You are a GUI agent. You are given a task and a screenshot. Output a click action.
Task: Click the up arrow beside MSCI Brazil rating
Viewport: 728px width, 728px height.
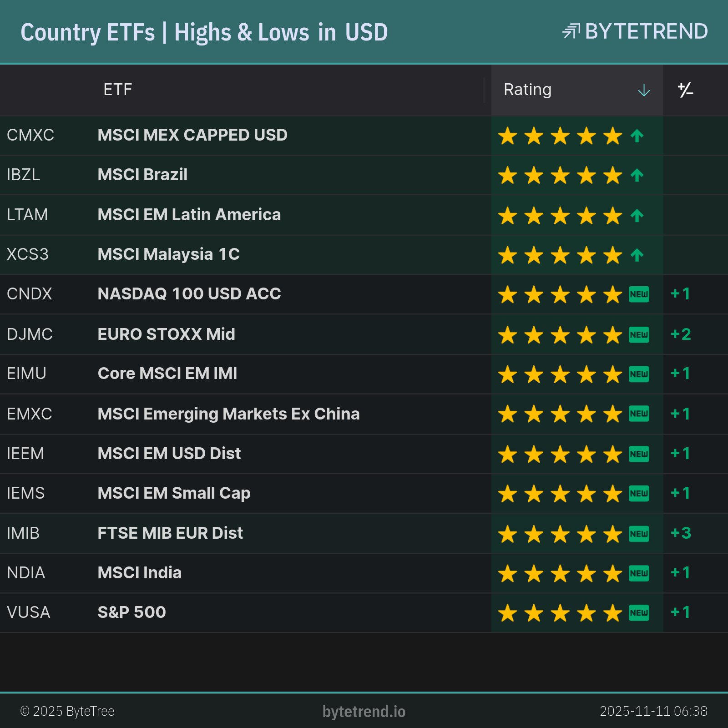click(637, 175)
